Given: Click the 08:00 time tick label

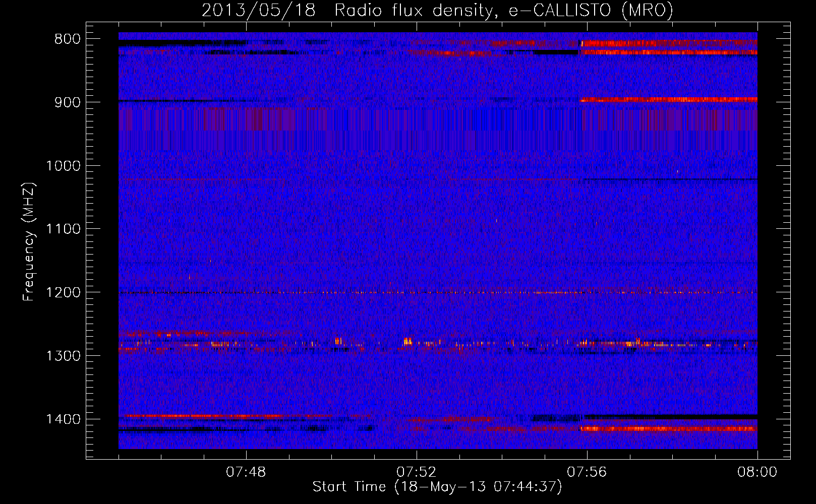Looking at the screenshot, I should pyautogui.click(x=757, y=472).
